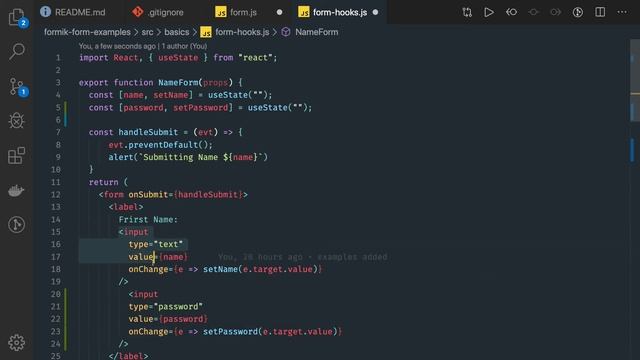Click the code lens authorship text
Viewport: 640px width, 360px height.
(x=143, y=46)
